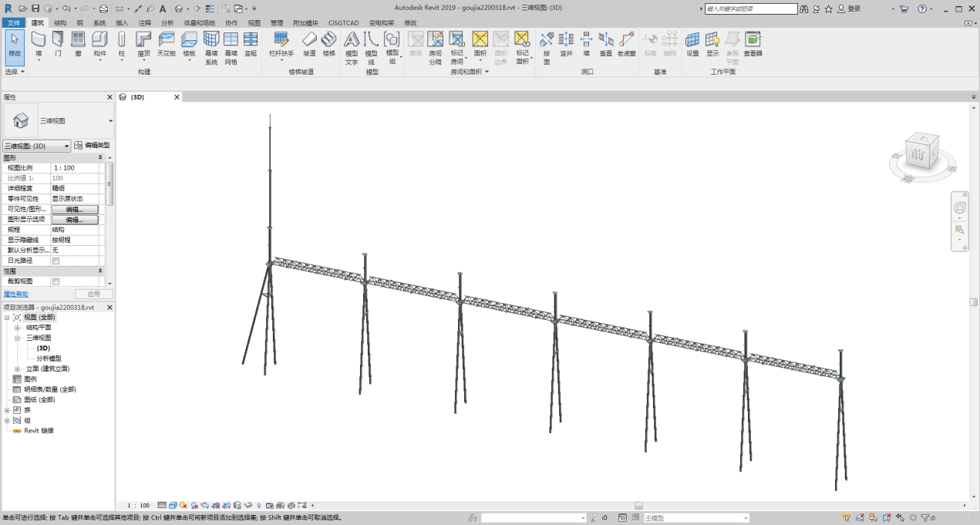Image resolution: width=980 pixels, height=525 pixels.
Task: Click the search keyword input field
Action: point(750,8)
